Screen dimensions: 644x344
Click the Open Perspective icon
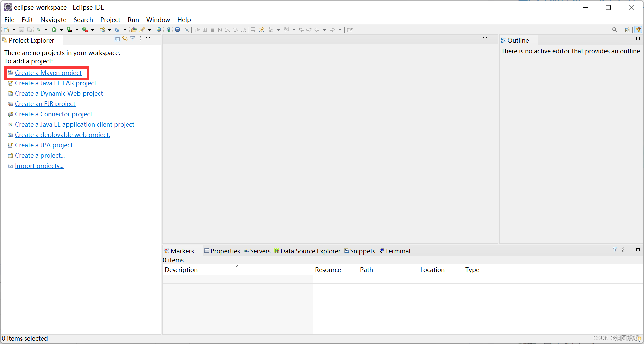628,30
